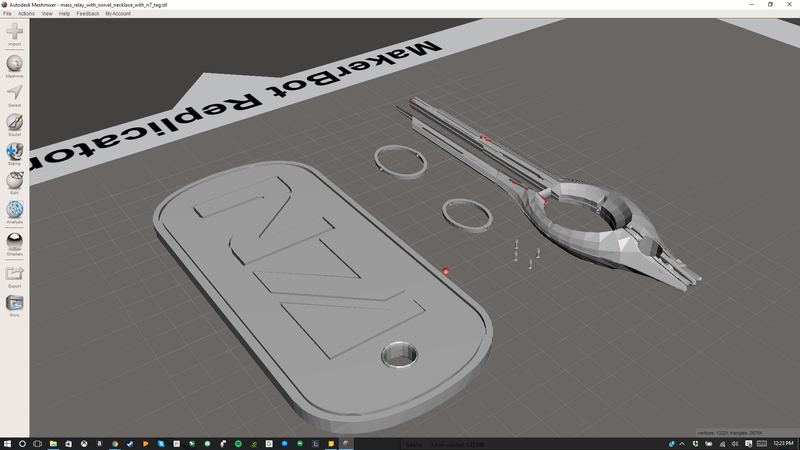Open Task View in the taskbar
Screen dimensions: 800x450
(37, 443)
